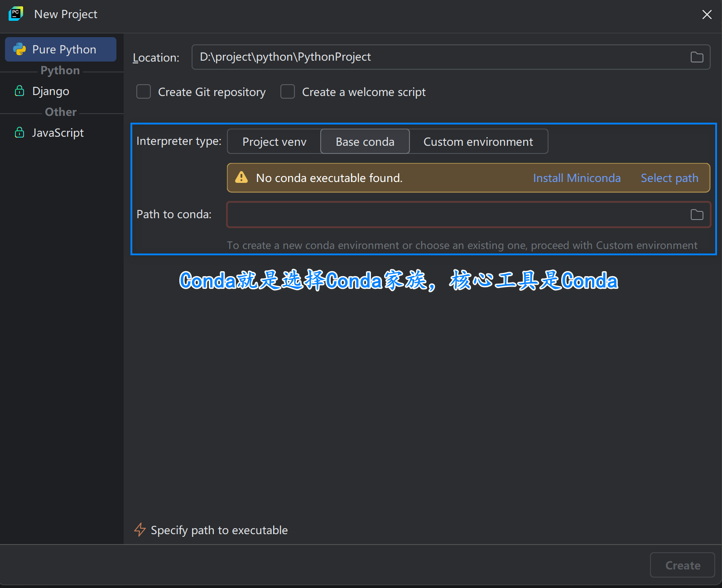
Task: Enable Create Git repository checkbox
Action: click(144, 91)
